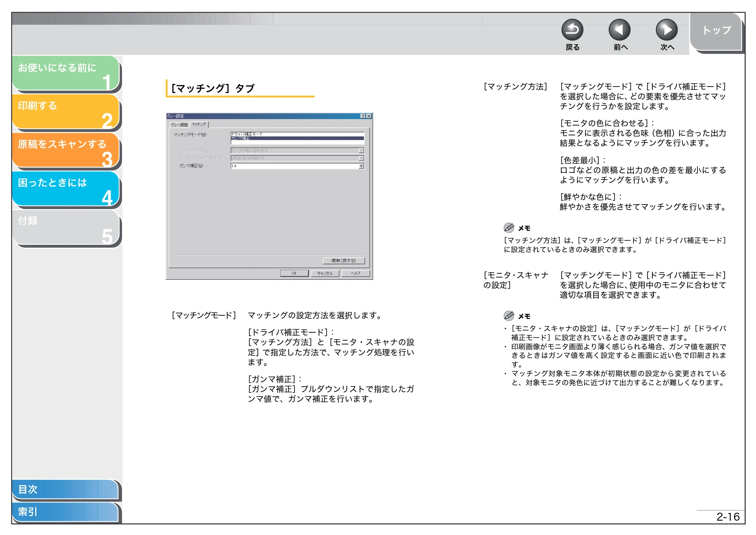The width and height of the screenshot is (756, 535).
Task: Click the dialog's ? help icon
Action: pyautogui.click(x=363, y=116)
